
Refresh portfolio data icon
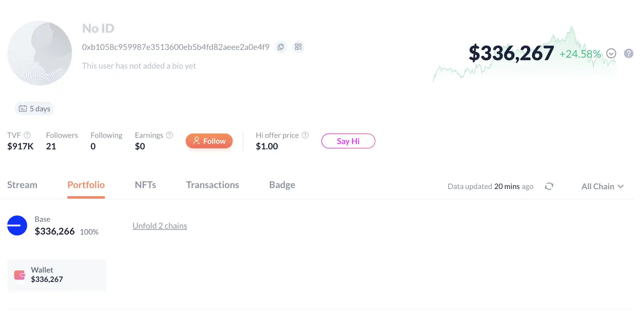549,186
